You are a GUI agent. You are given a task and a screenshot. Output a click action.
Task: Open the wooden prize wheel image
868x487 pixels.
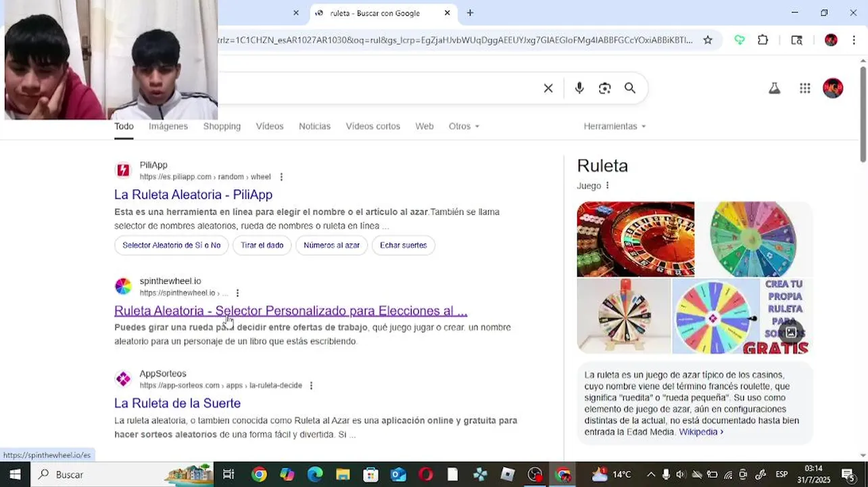point(623,316)
